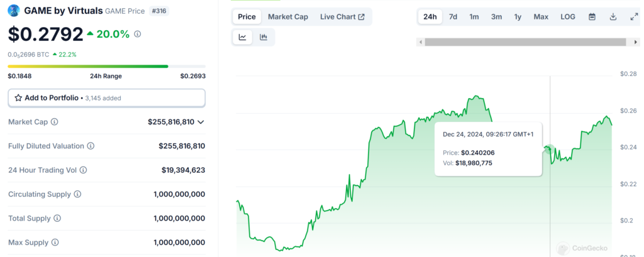This screenshot has width=644, height=257.
Task: Click info icon next to Market Cap
Action: click(55, 122)
